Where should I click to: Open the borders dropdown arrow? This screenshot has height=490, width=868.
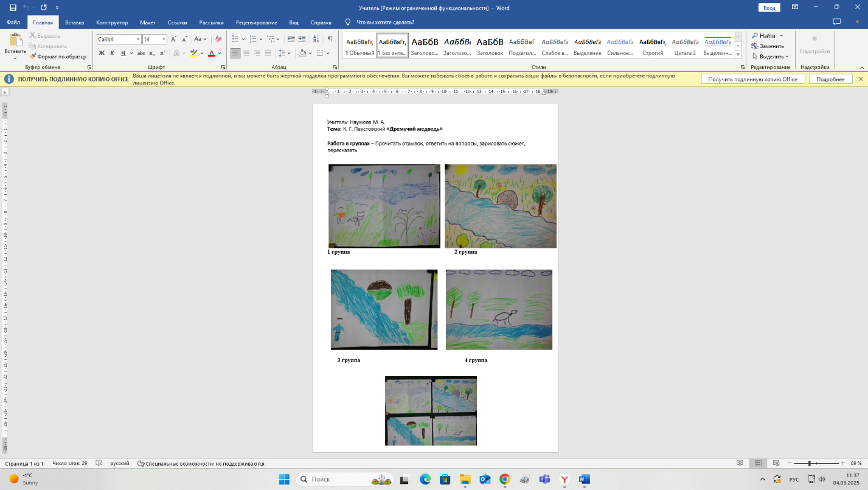327,53
